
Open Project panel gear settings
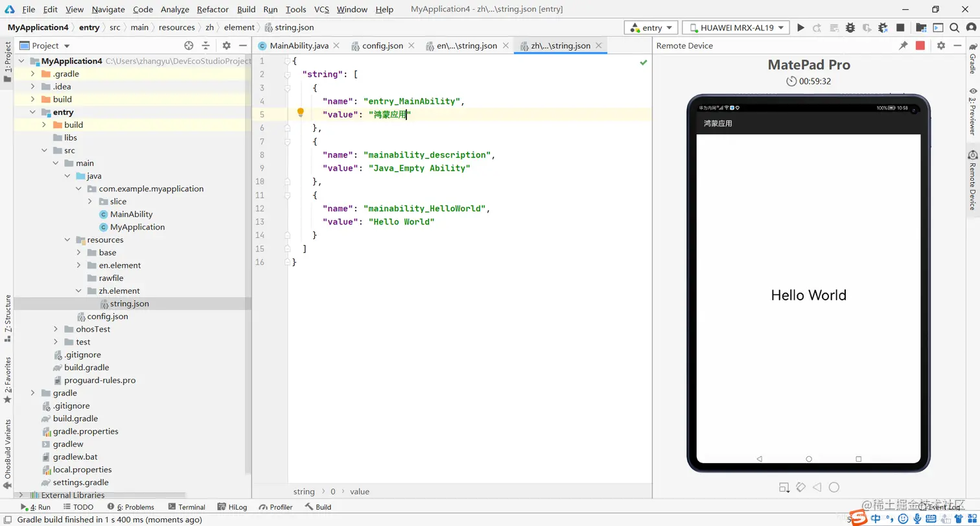226,45
